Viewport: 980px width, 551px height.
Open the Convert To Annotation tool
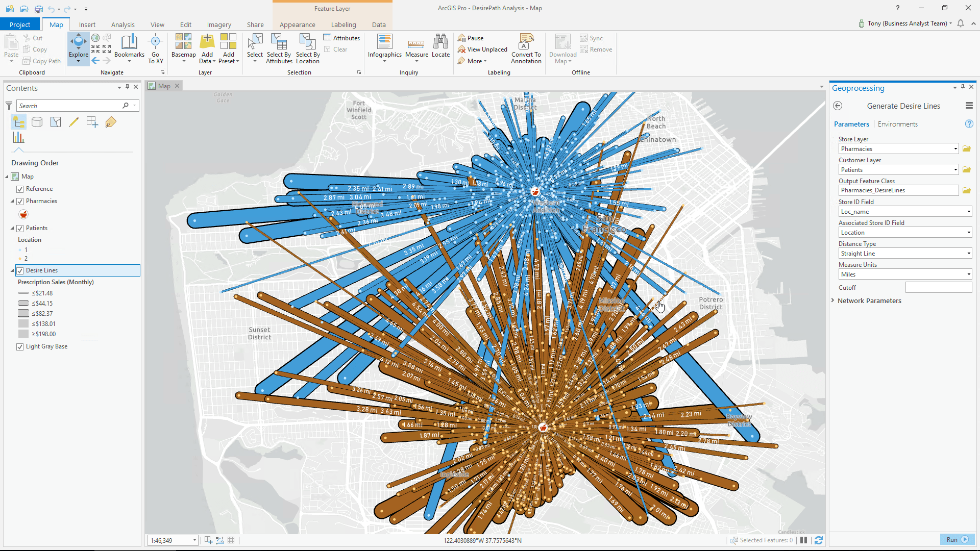click(526, 48)
